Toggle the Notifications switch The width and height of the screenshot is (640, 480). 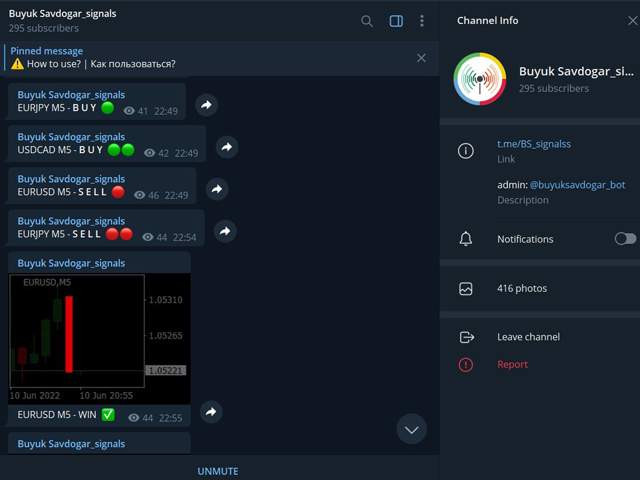(x=625, y=239)
